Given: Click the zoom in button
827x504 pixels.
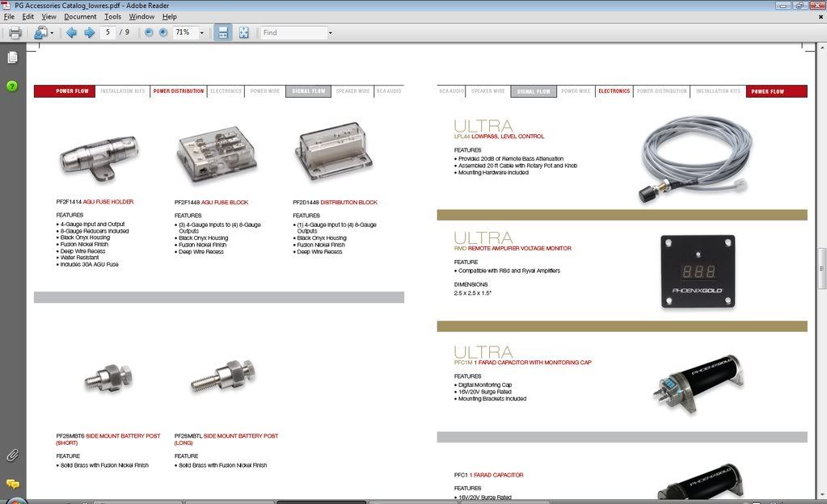Looking at the screenshot, I should coord(163,32).
